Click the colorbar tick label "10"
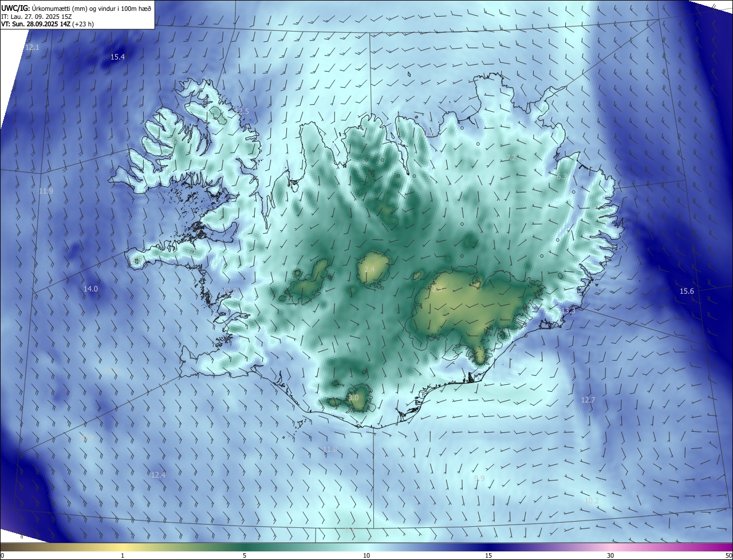 pyautogui.click(x=366, y=555)
